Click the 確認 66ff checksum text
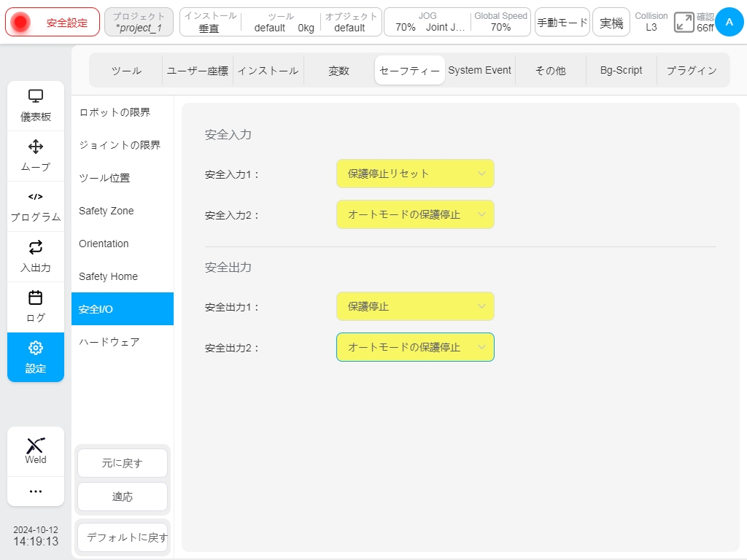747x560 pixels. coord(705,22)
